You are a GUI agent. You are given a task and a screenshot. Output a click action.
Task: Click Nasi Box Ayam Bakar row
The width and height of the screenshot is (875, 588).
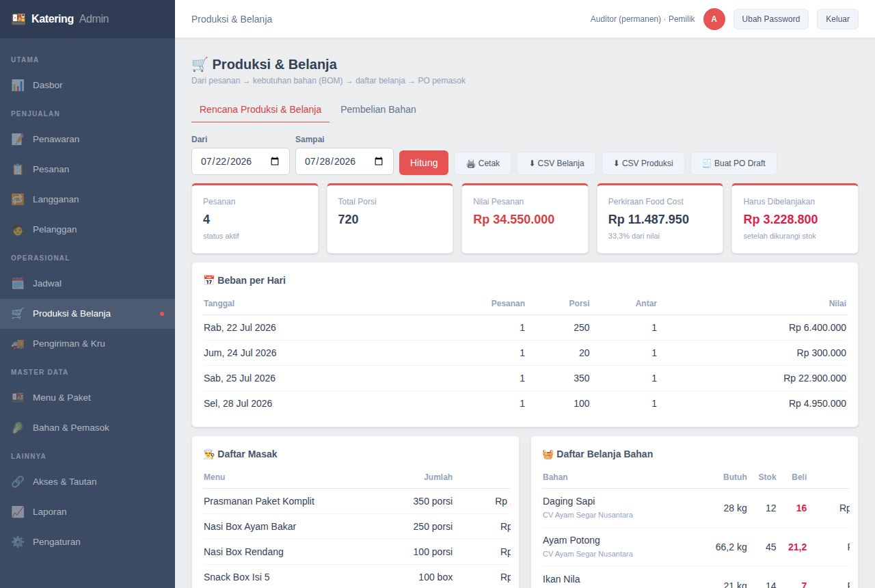357,526
